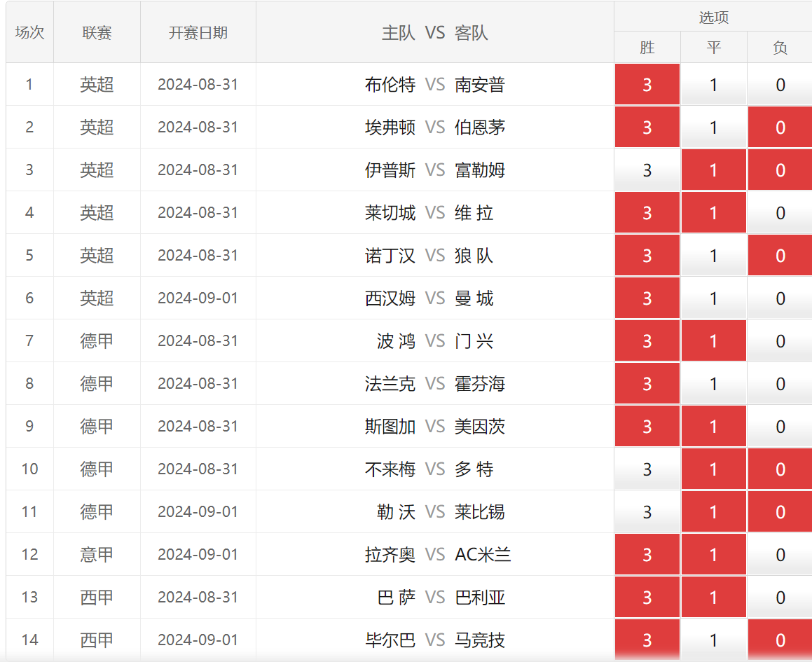
Task: Select 胜 (3) for 伊普斯 VS 富勒姆
Action: click(x=647, y=170)
